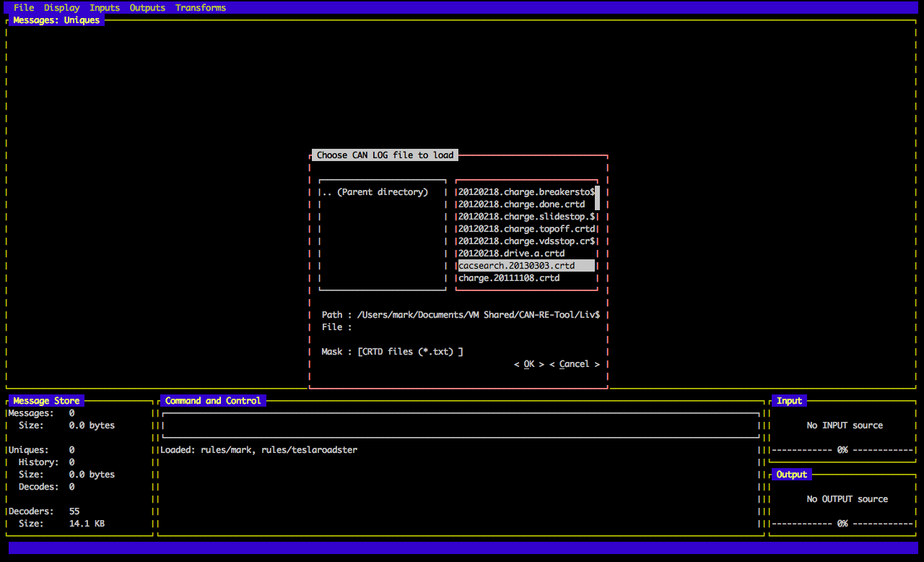Open the File menu
The image size is (924, 562).
(x=24, y=8)
